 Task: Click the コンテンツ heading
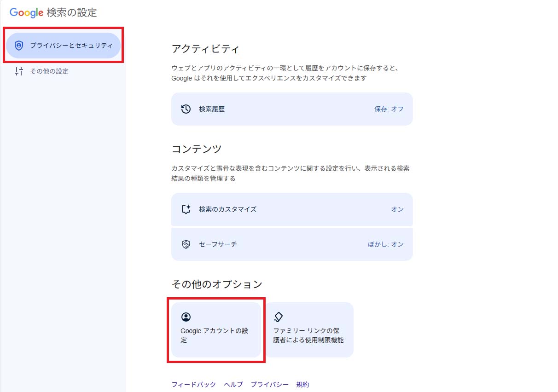coord(197,149)
